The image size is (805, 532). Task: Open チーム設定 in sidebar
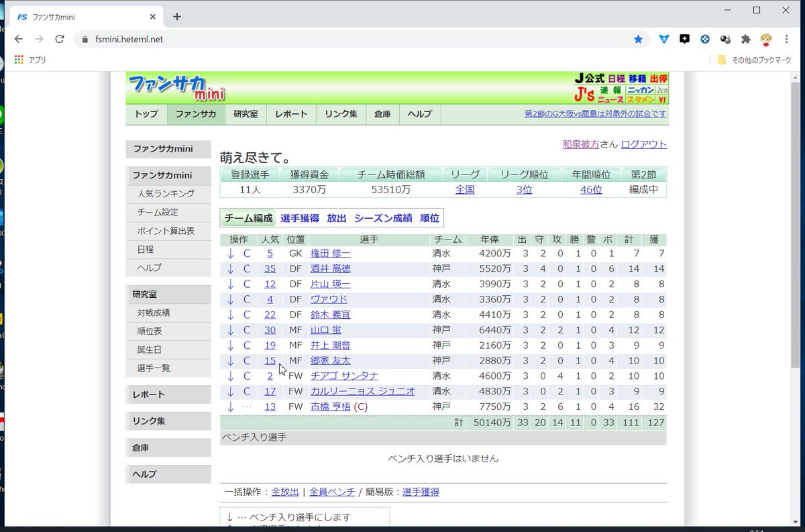tap(158, 212)
